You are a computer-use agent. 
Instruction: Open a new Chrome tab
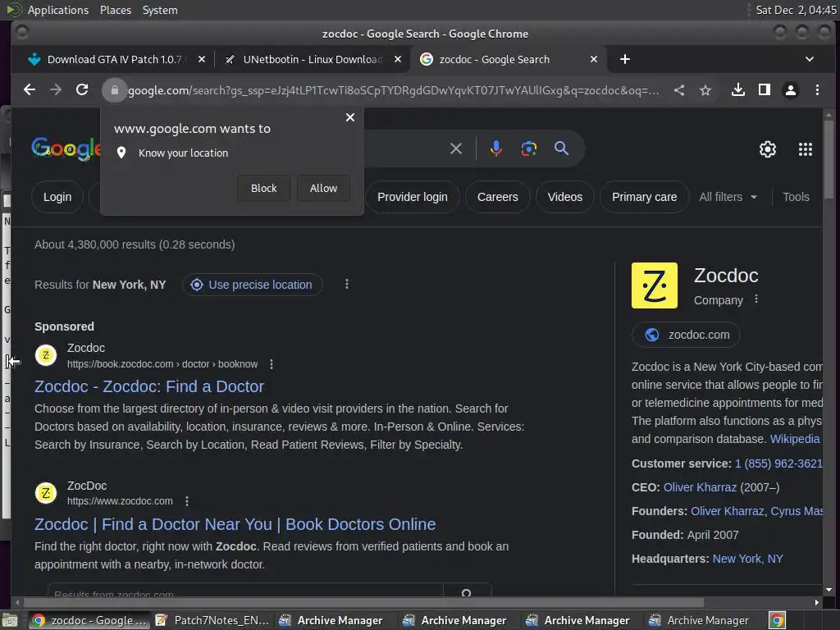point(624,59)
